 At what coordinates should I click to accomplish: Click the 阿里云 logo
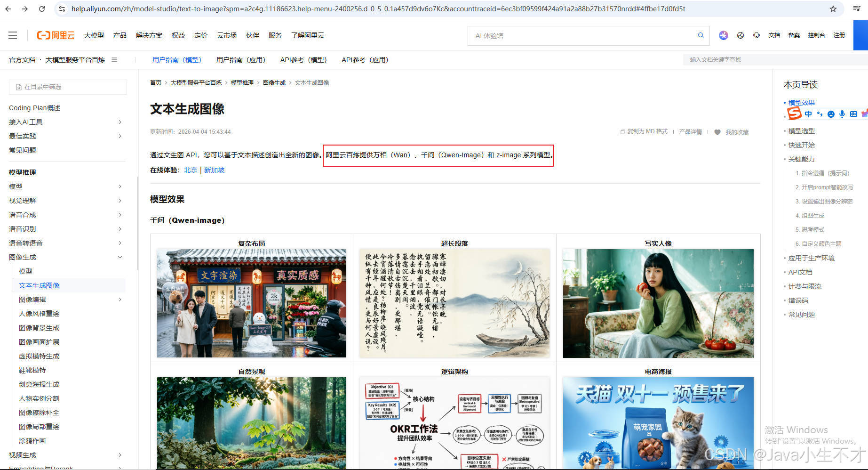coord(56,35)
